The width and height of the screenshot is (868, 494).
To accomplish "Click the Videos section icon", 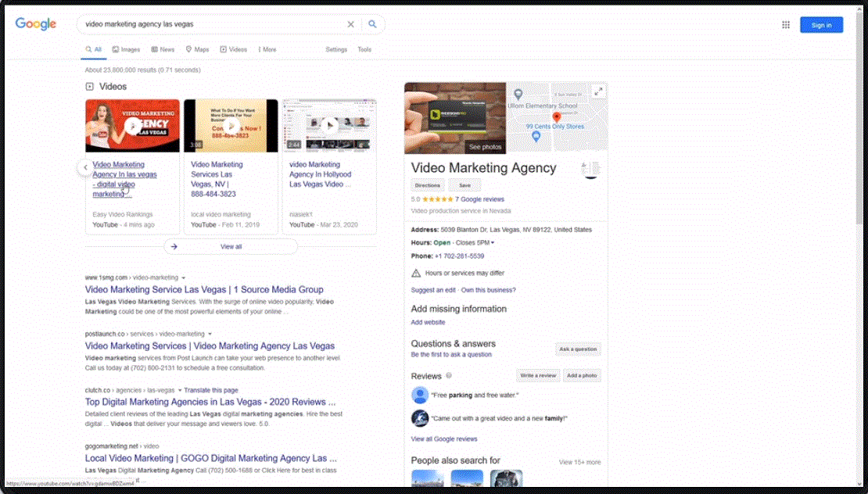I will 90,86.
